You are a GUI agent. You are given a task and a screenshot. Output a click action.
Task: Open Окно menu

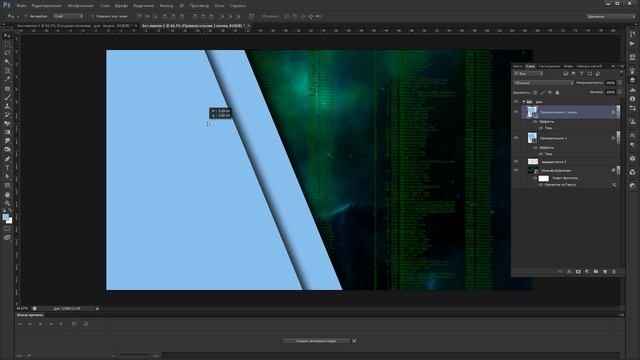click(x=219, y=6)
